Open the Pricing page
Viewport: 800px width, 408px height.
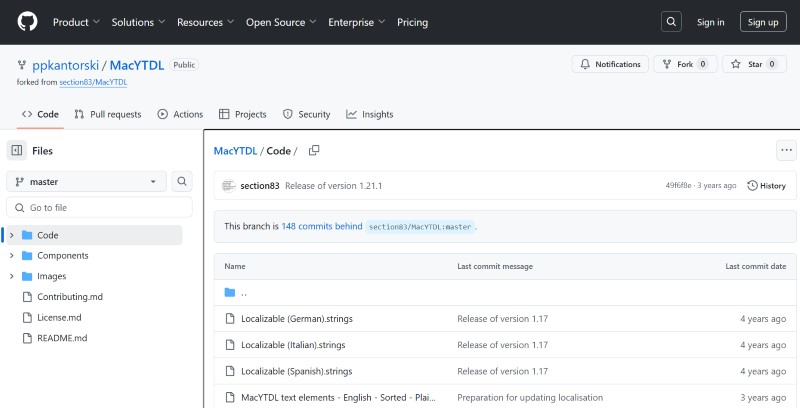coord(412,22)
